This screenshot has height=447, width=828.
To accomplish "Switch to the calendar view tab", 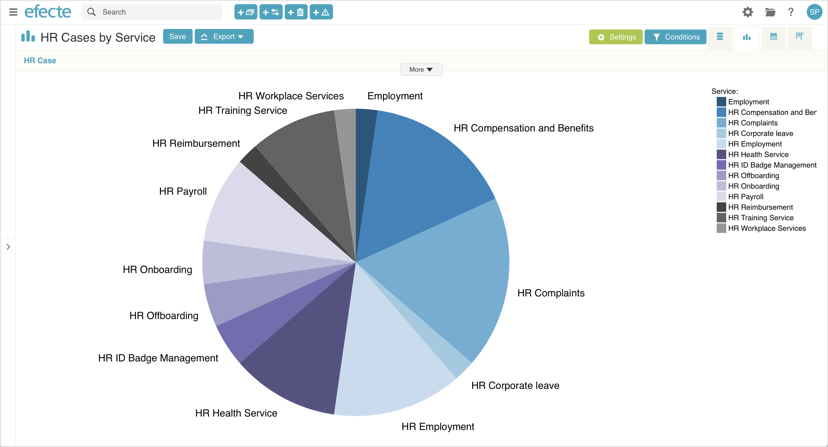I will [x=774, y=37].
